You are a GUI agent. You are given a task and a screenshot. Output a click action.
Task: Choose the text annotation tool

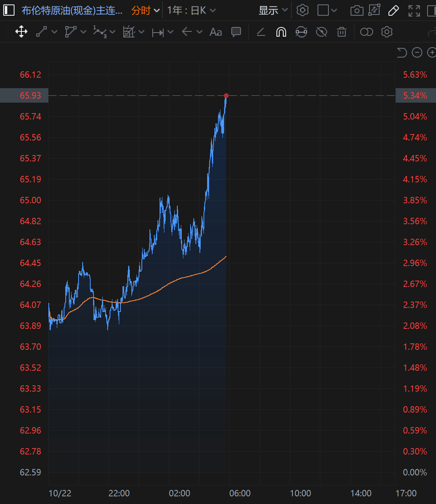[x=216, y=32]
